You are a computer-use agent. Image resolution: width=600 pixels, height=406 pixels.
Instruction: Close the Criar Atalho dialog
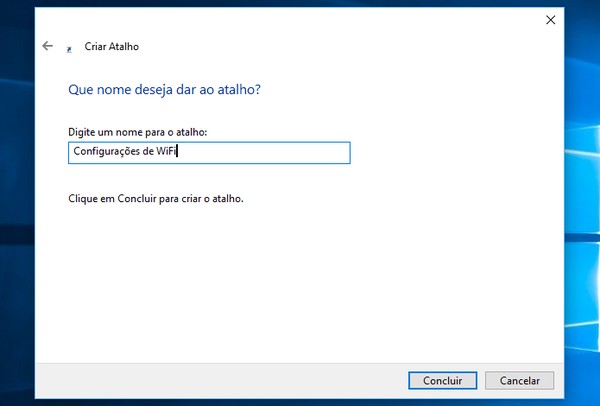tap(550, 20)
